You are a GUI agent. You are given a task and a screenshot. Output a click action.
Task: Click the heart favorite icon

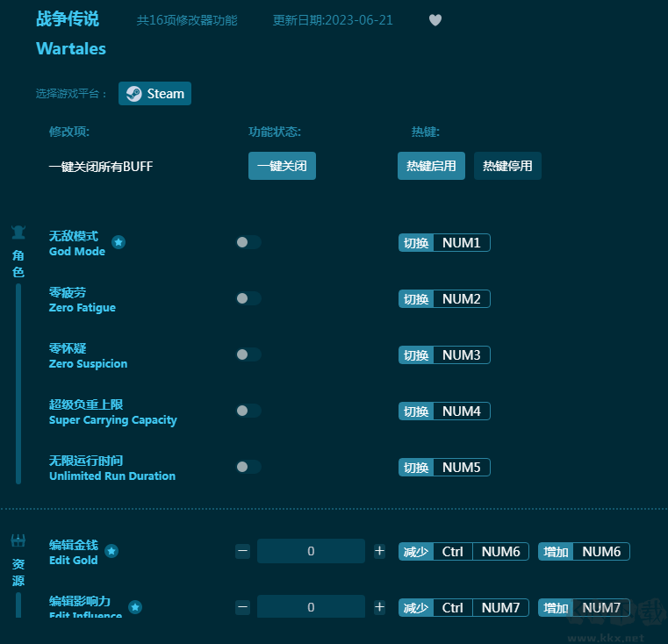435,20
